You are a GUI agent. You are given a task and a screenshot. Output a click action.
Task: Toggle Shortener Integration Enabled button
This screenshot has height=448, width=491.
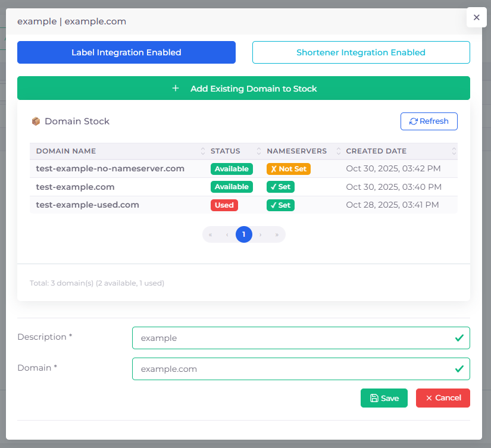tap(361, 52)
